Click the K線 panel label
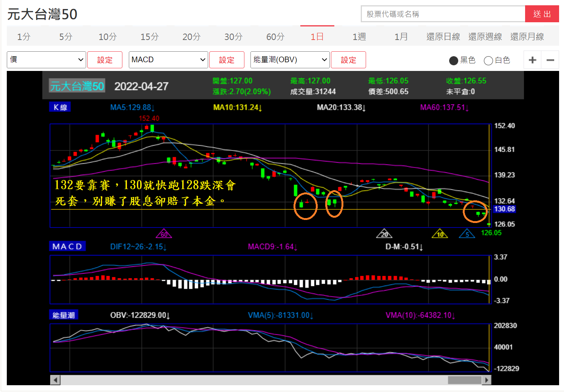This screenshot has height=392, width=564. point(60,107)
